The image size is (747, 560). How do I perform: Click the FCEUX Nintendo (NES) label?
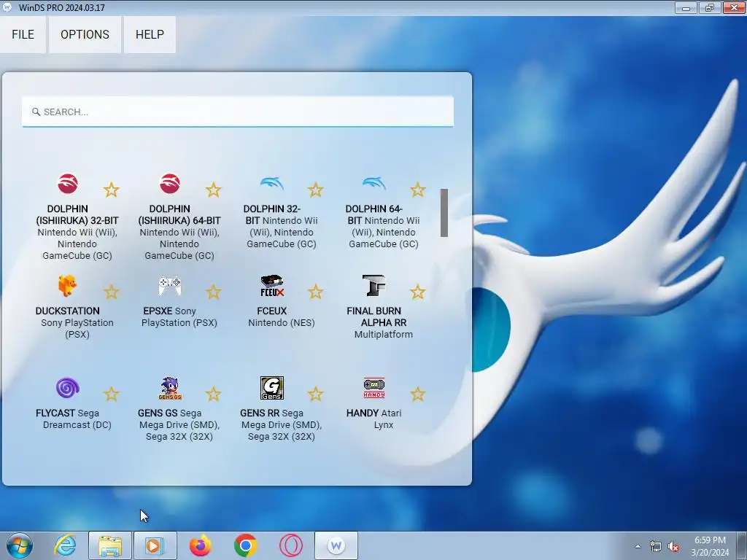[281, 316]
